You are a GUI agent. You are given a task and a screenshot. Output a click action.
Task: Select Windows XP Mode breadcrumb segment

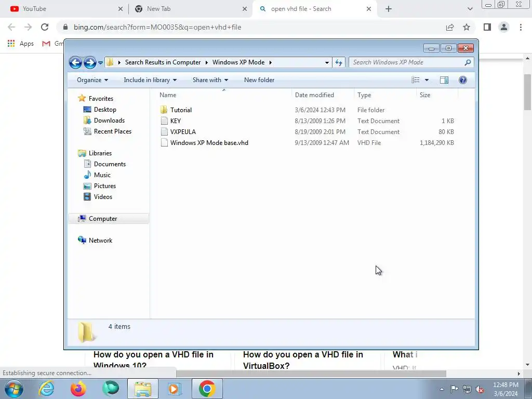click(x=238, y=62)
